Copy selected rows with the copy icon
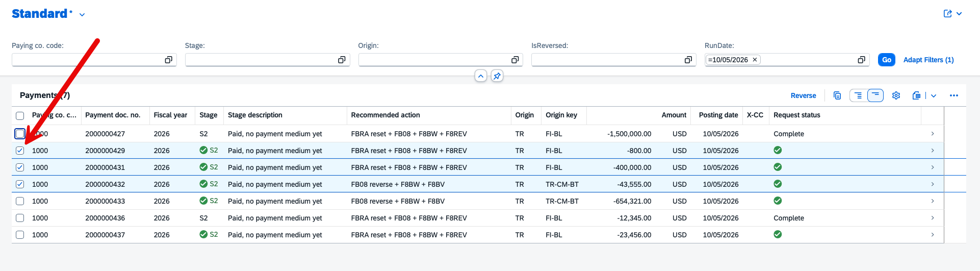Viewport: 980px width, 271px height. tap(837, 95)
